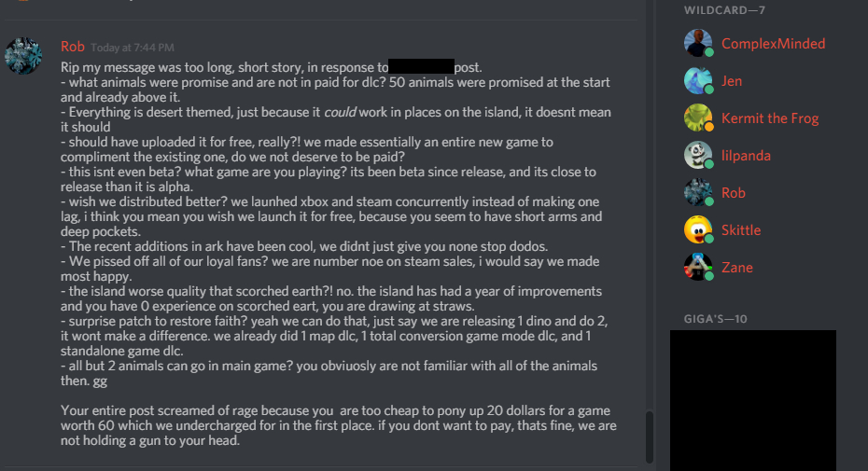Image resolution: width=868 pixels, height=471 pixels.
Task: Select Rob's name in the member list
Action: pyautogui.click(x=734, y=193)
